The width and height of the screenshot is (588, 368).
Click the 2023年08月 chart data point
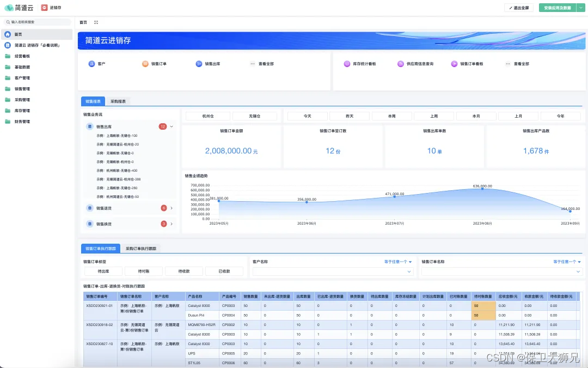tap(482, 189)
